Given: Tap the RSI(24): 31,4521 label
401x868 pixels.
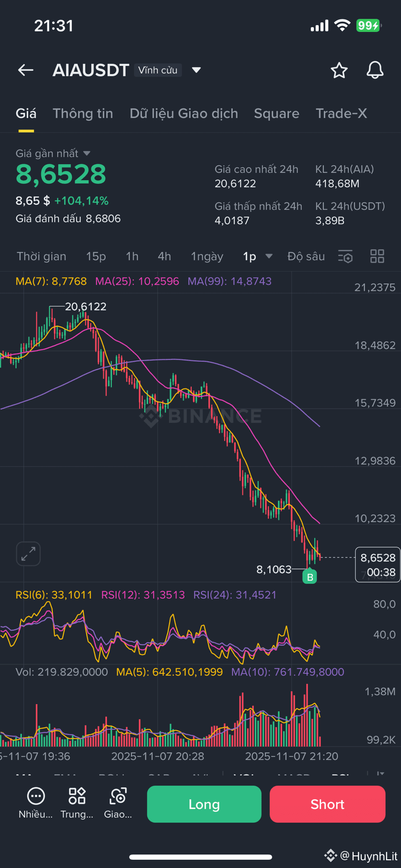Looking at the screenshot, I should 235,595.
